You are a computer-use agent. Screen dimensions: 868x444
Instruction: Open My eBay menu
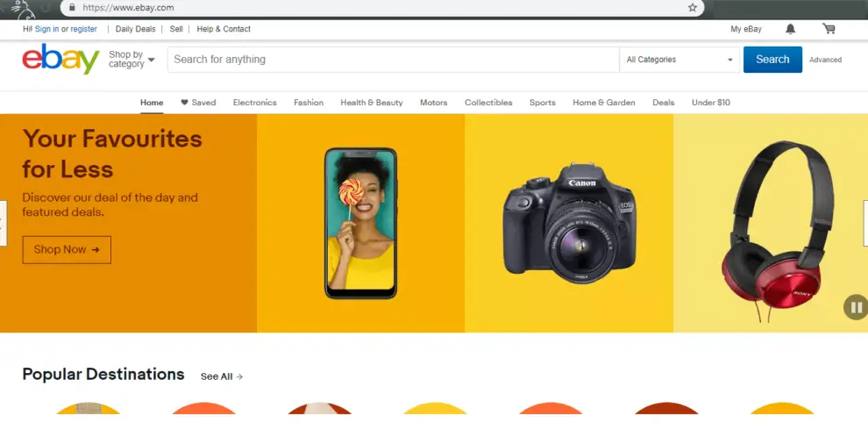[x=746, y=29]
